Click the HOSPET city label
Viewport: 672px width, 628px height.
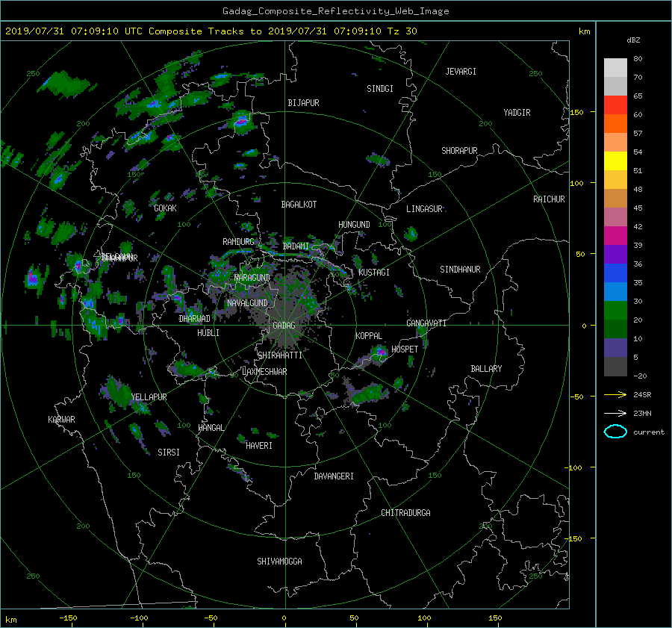click(x=405, y=349)
